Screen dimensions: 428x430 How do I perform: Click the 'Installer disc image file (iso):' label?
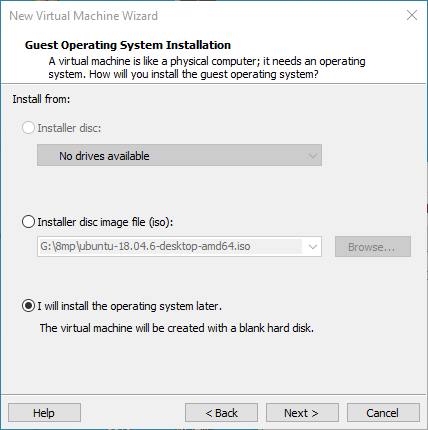click(105, 222)
